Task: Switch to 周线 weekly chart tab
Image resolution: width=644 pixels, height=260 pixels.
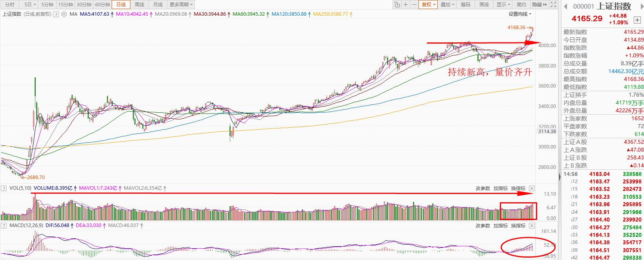Action: (x=139, y=5)
